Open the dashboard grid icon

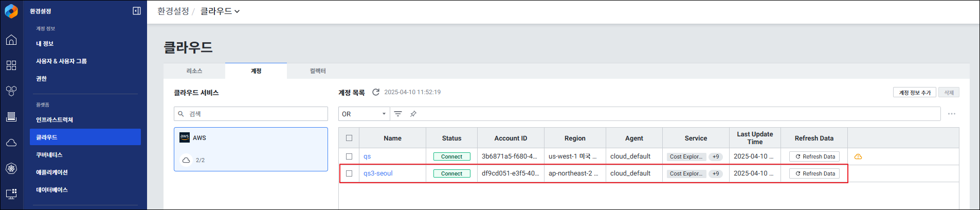11,65
